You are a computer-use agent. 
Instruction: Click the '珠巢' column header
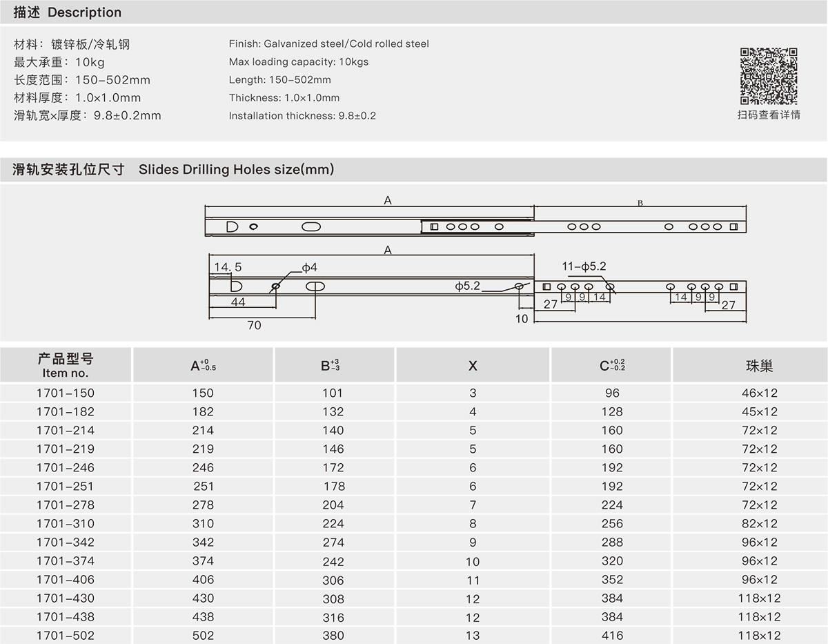click(759, 366)
